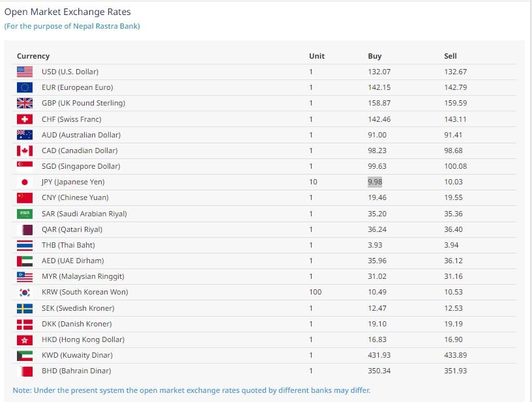Click the South Korean flag icon
This screenshot has width=532, height=402.
click(x=25, y=292)
